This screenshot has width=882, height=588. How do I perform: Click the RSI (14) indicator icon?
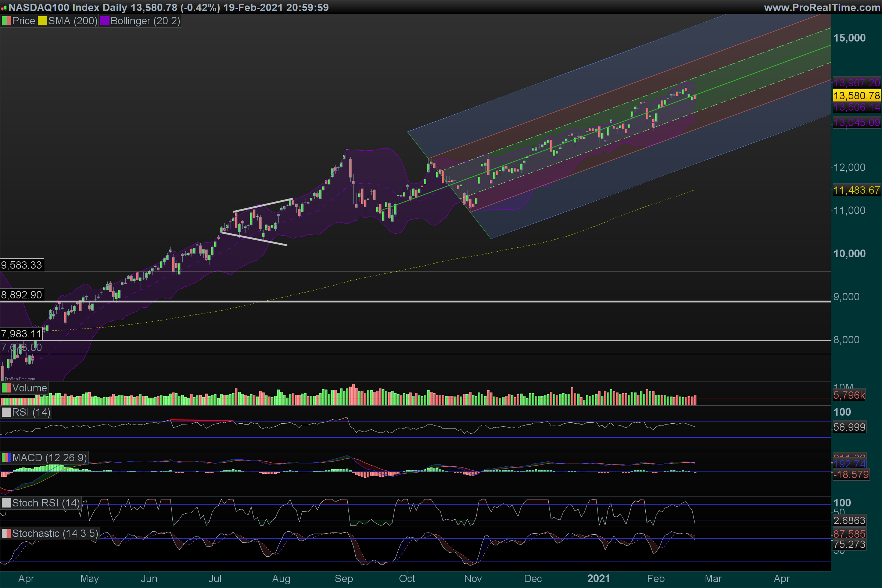[x=6, y=412]
